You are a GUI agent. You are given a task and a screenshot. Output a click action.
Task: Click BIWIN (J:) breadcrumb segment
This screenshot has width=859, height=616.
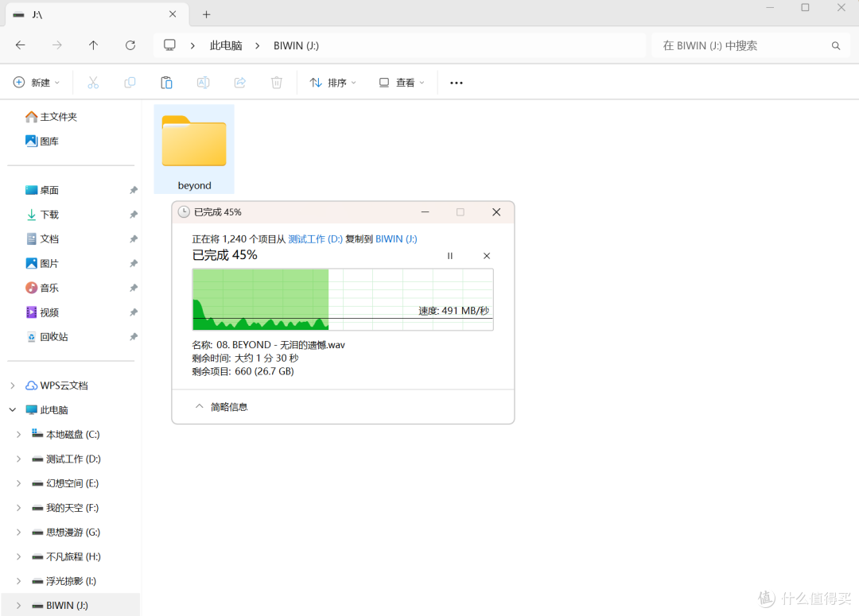point(297,45)
